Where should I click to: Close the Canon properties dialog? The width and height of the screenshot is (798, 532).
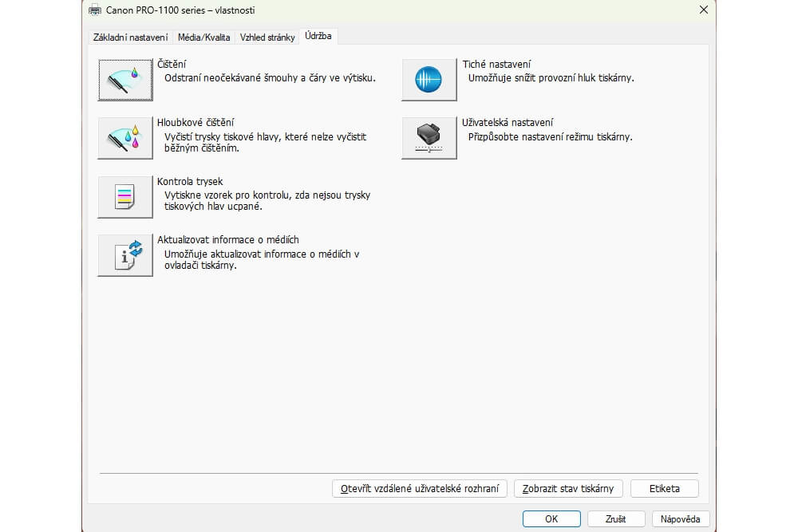[703, 10]
